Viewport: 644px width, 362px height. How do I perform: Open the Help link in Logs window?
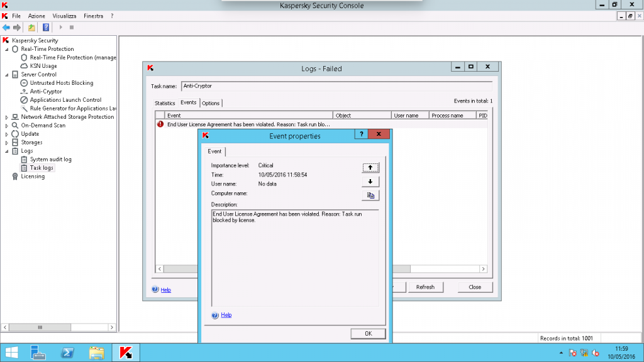(x=166, y=290)
